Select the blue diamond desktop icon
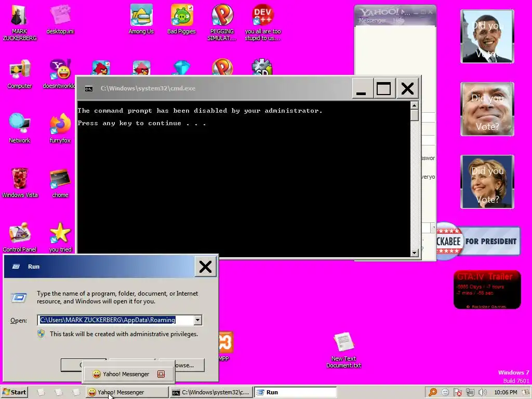Screen dimensions: 532x399 tap(182, 67)
